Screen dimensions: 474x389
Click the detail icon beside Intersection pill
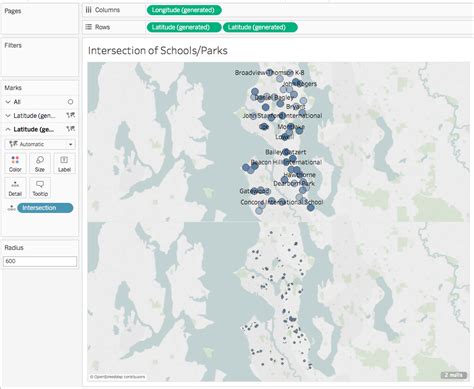click(x=11, y=208)
